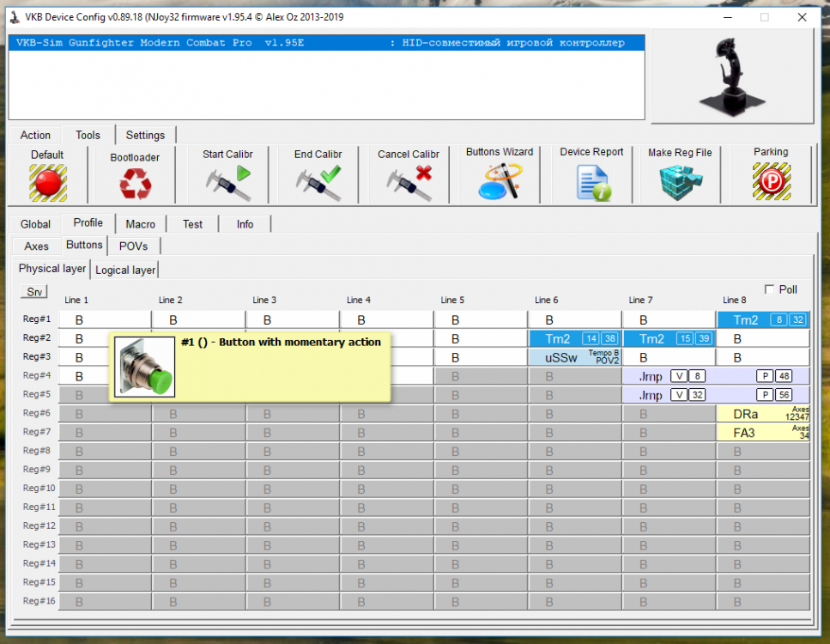Select the VKB-Sim Gunfighter device entry

click(327, 43)
